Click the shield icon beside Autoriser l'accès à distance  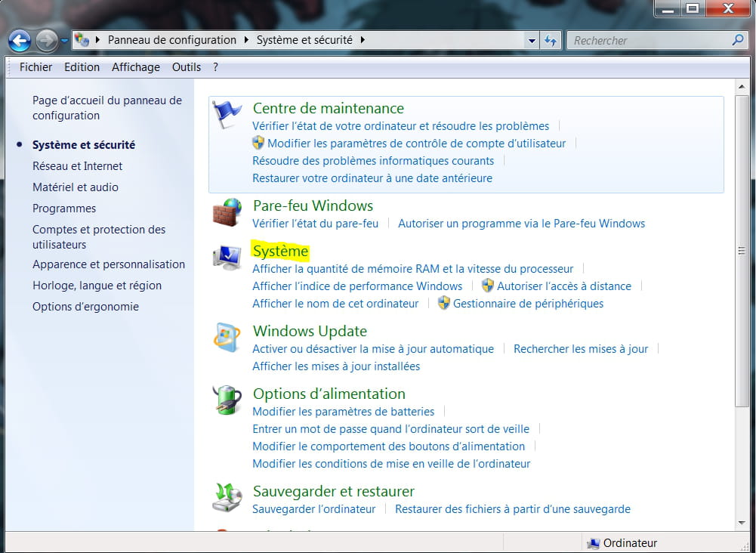point(488,286)
